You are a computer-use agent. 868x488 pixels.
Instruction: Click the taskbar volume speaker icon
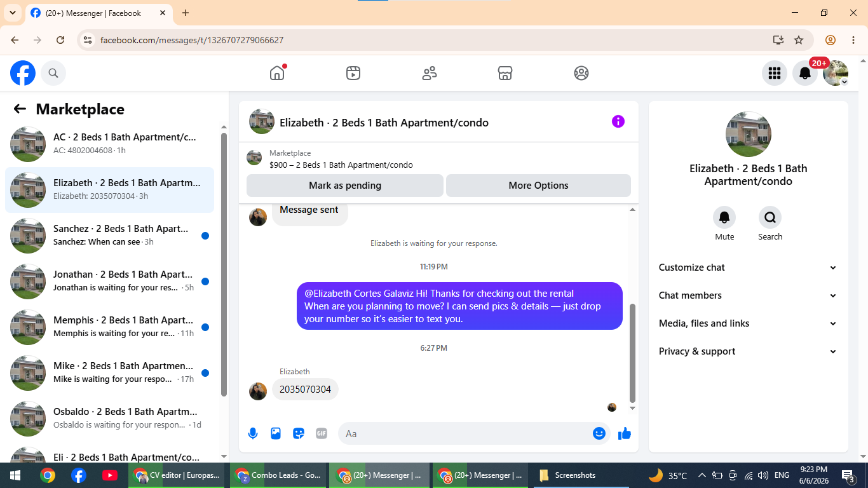pos(763,475)
